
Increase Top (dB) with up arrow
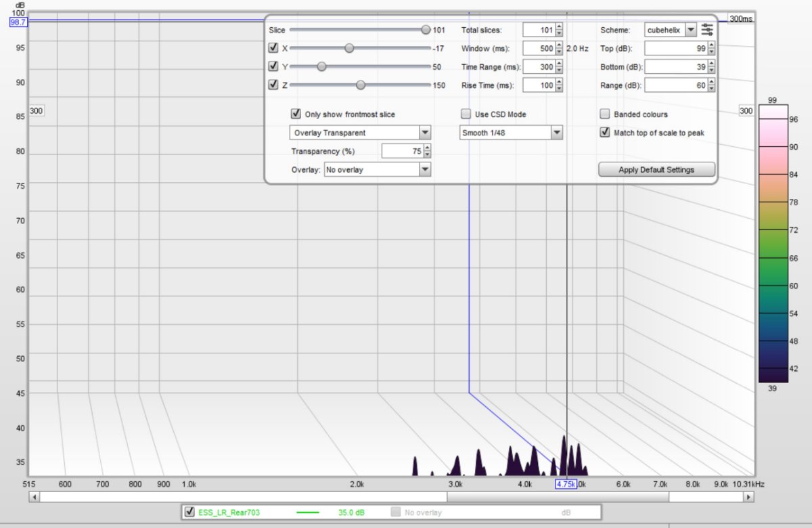tap(711, 45)
